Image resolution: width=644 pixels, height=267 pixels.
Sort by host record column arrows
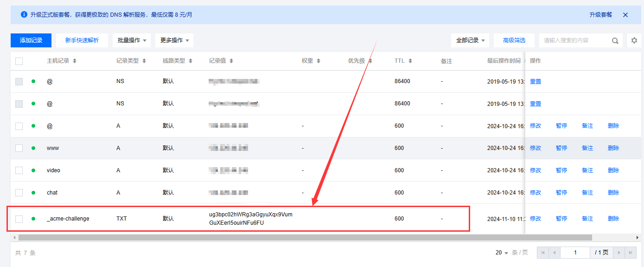tap(75, 61)
